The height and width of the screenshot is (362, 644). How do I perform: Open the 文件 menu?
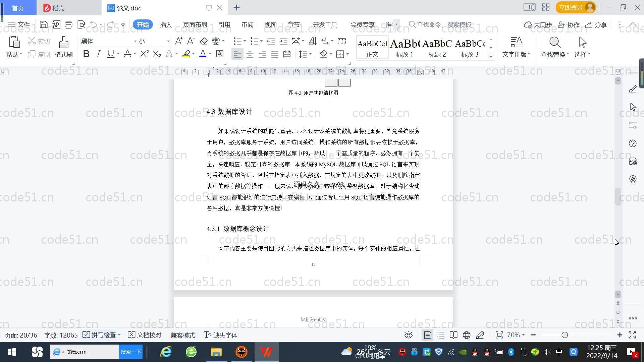point(19,24)
